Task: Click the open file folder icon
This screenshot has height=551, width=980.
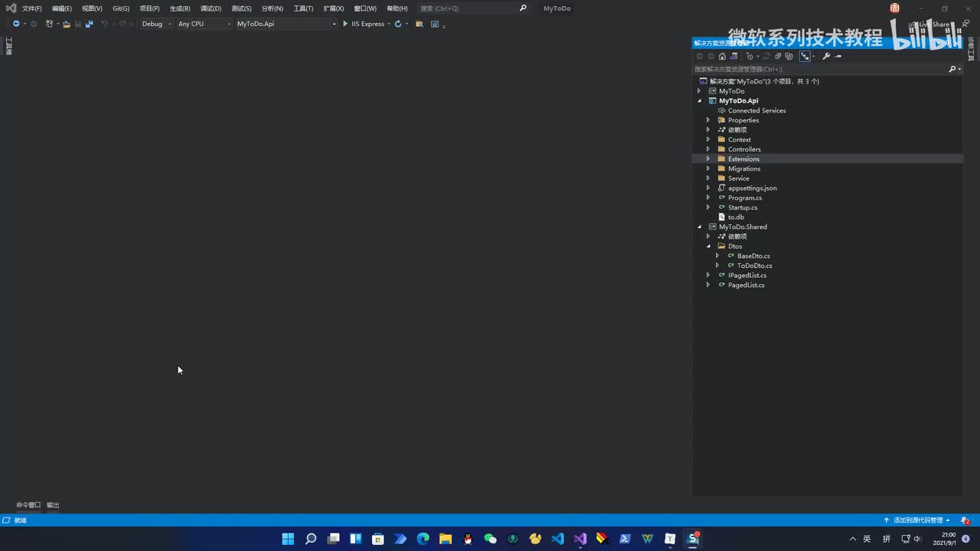Action: pyautogui.click(x=67, y=24)
